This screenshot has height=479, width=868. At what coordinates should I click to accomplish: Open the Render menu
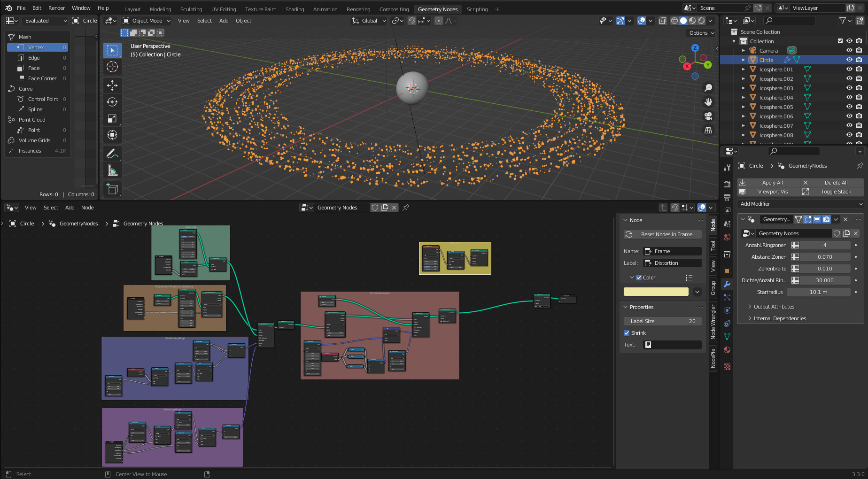tap(56, 8)
